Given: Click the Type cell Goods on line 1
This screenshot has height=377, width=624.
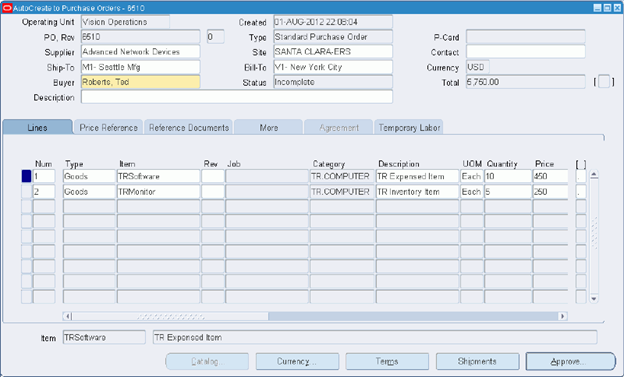Looking at the screenshot, I should 89,176.
